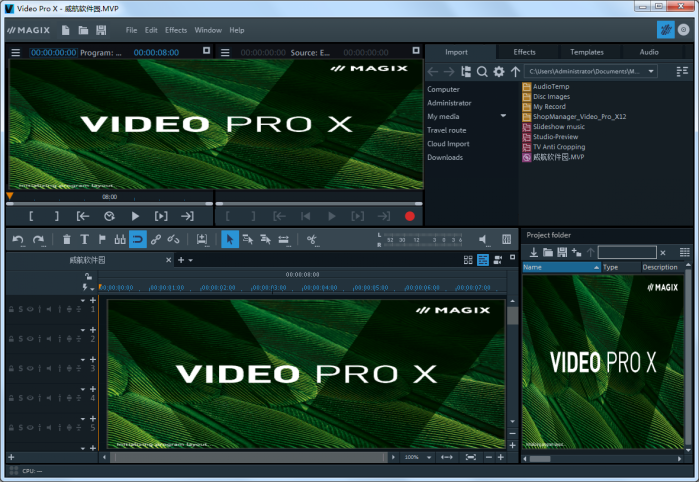Viewport: 699px width, 482px height.
Task: Click the object snapping magnet icon
Action: [x=138, y=239]
